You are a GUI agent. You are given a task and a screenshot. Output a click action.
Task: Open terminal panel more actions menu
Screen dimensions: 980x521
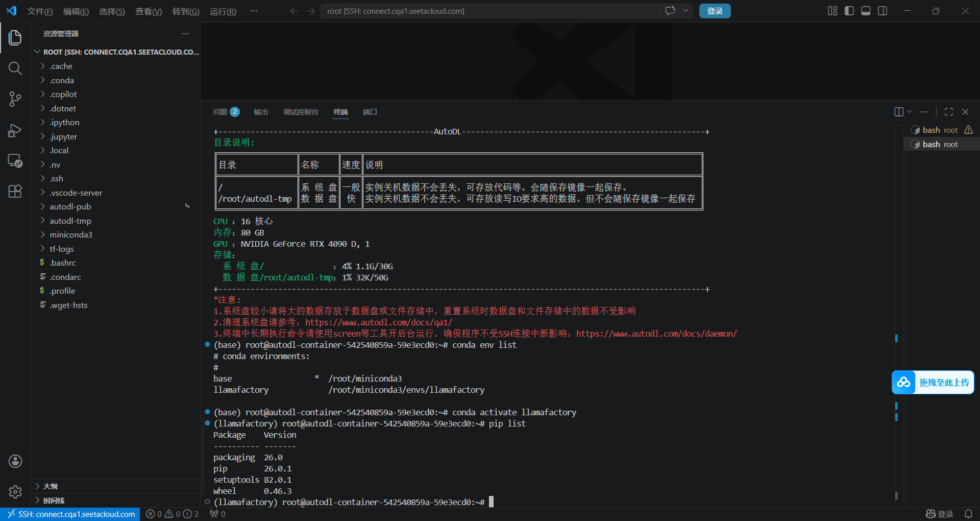coord(924,112)
